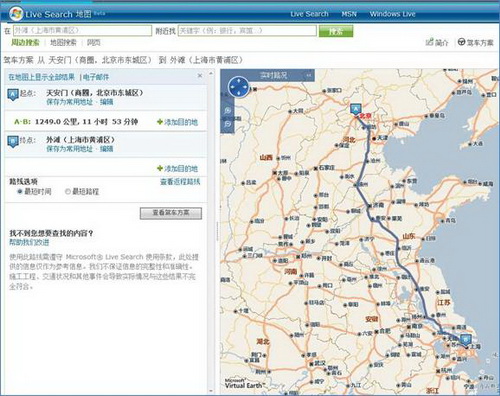Screen dimensions: 500x396
Task: Click 添加目的地 in the A-B distance row
Action: pos(177,122)
